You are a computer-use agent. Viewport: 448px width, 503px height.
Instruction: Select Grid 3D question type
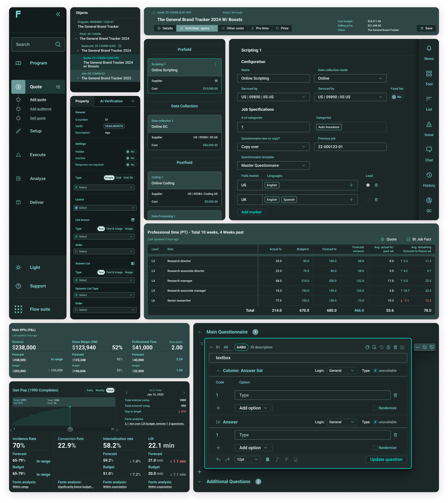pyautogui.click(x=128, y=178)
